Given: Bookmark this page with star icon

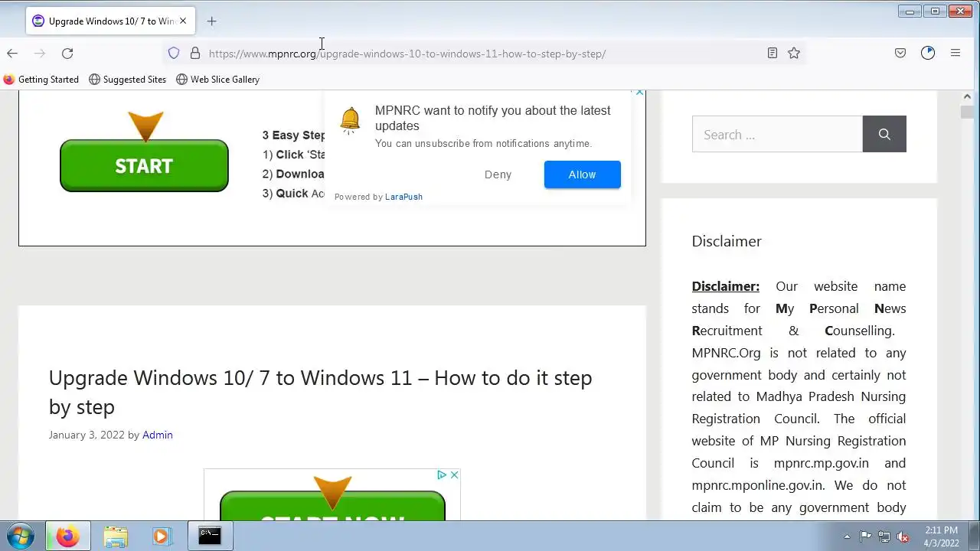Looking at the screenshot, I should 794,53.
